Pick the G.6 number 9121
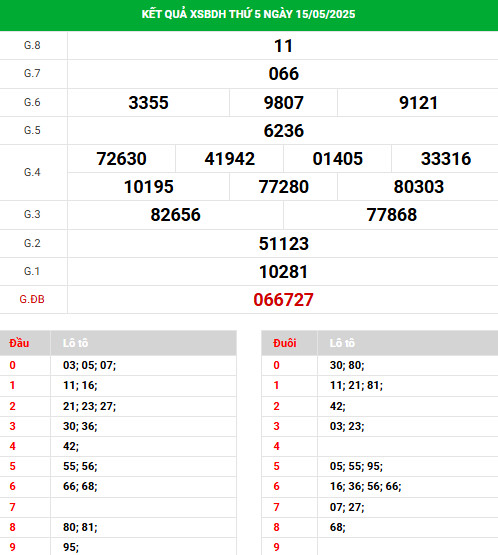Image resolution: width=498 pixels, height=555 pixels. 418,103
